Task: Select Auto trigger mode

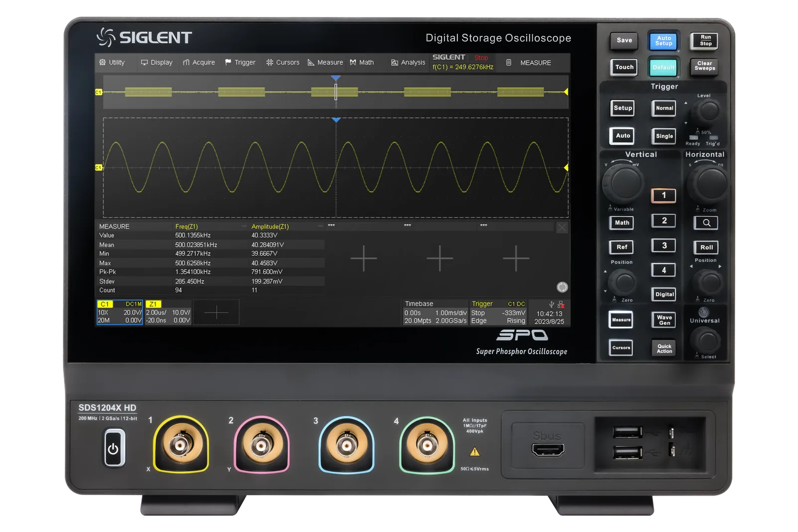Action: tap(622, 136)
